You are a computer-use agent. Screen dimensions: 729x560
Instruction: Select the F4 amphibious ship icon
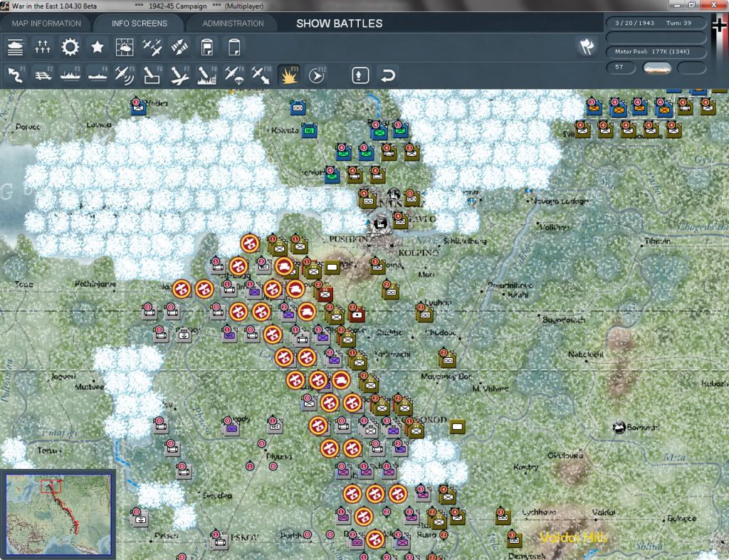click(x=98, y=75)
